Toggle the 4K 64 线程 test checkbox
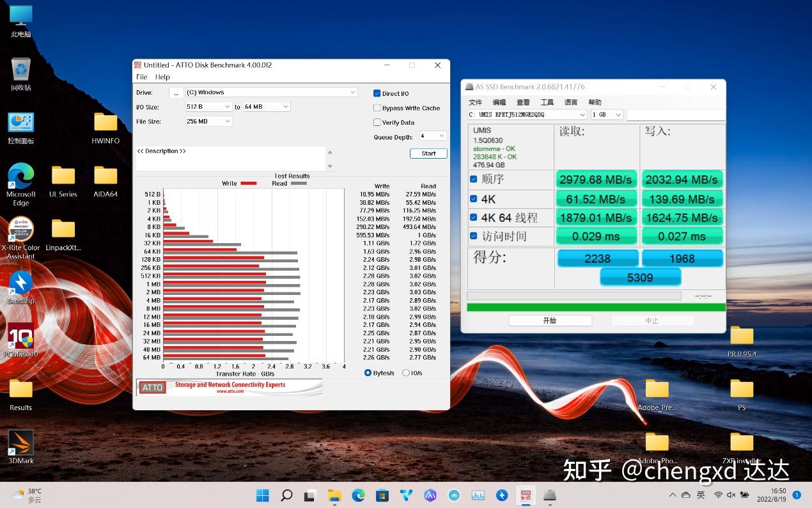This screenshot has height=508, width=812. [x=474, y=218]
